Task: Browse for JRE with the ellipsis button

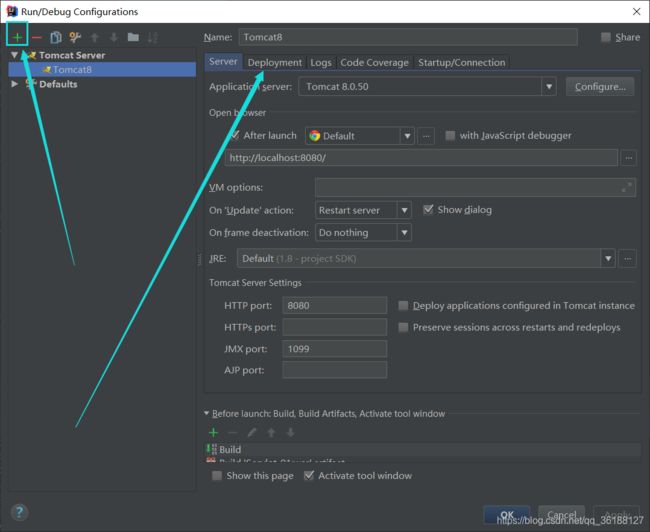Action: tap(628, 259)
